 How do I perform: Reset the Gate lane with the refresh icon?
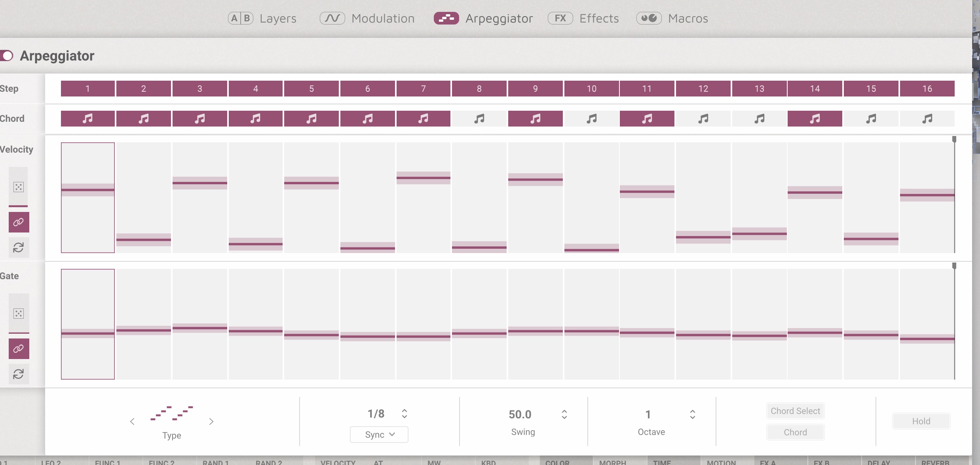pyautogui.click(x=18, y=374)
